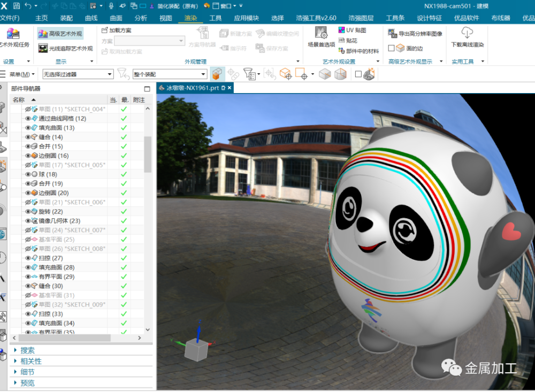Click the 下载离线渲染 cloud download icon
This screenshot has width=535, height=392.
(467, 33)
